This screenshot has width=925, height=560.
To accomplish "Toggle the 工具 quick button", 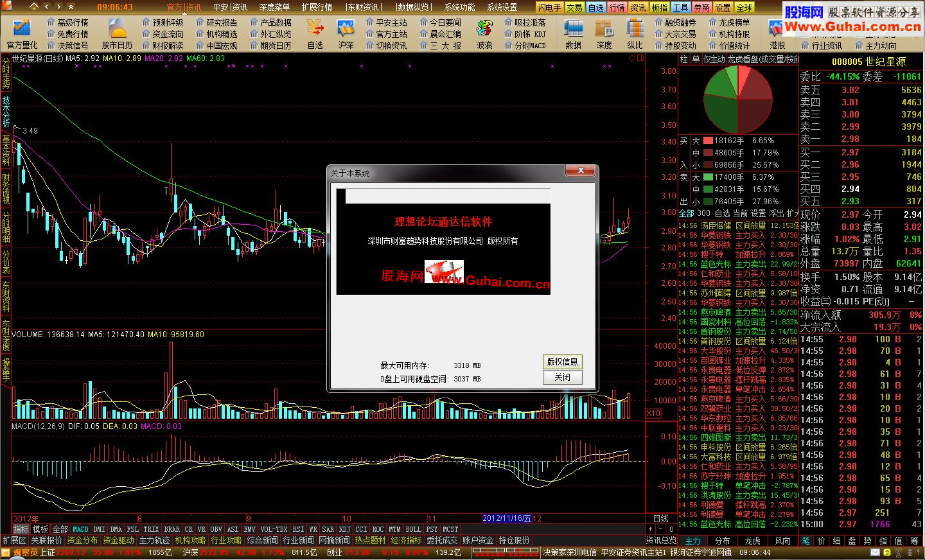I will [680, 7].
